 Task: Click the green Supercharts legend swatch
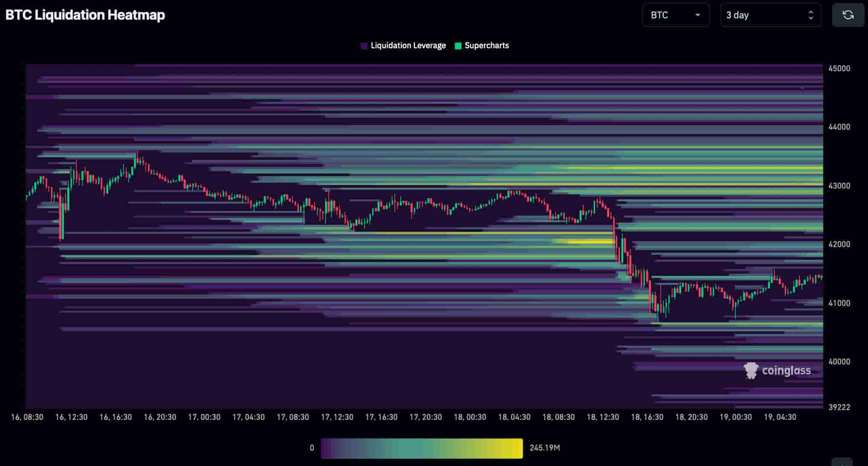point(458,46)
